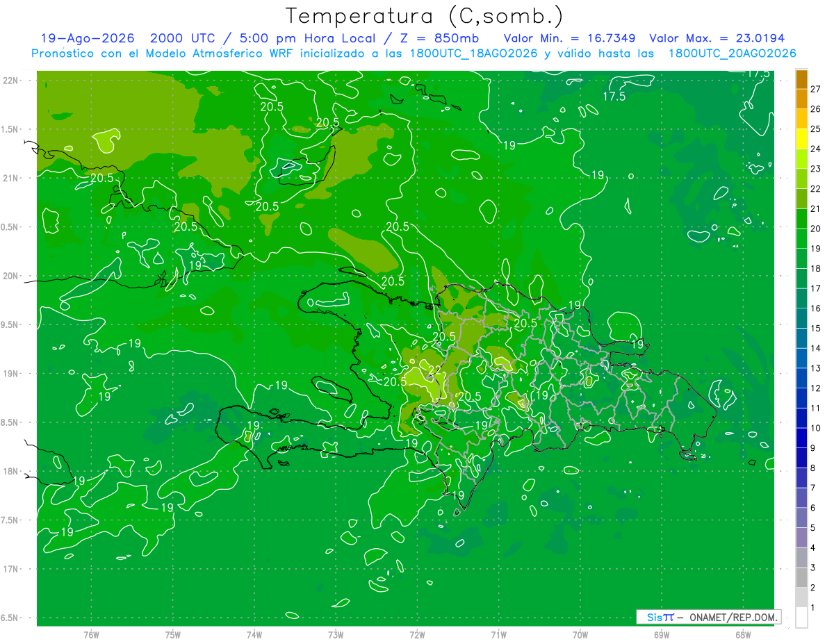Viewport: 834px width, 644px height.
Task: Click the '72W' longitude axis label
Action: click(x=417, y=634)
